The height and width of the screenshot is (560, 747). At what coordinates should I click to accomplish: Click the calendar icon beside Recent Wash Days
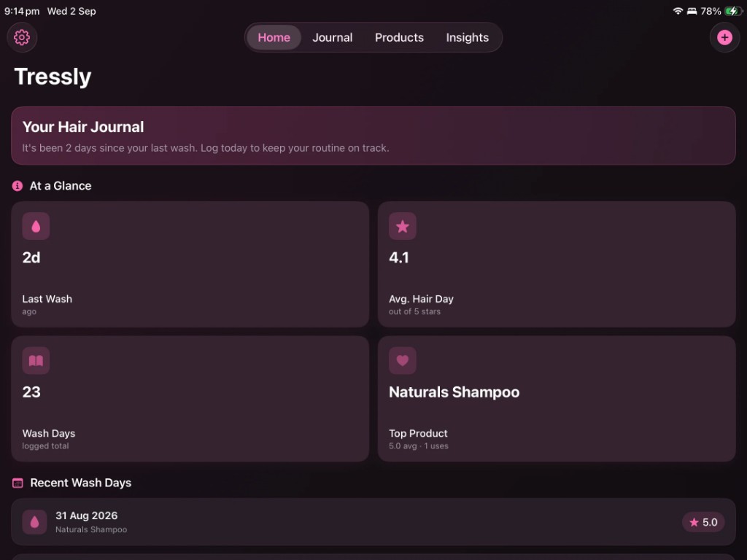click(18, 483)
